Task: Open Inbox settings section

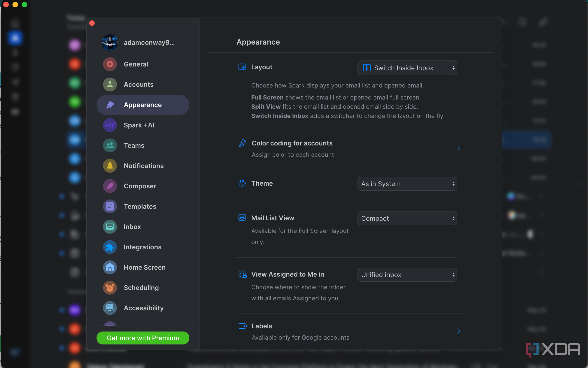Action: click(x=143, y=227)
